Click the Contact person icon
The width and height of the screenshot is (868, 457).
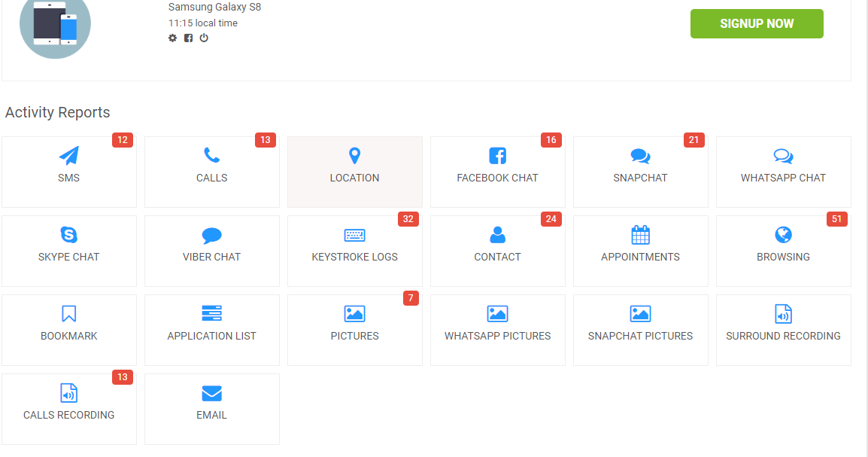tap(498, 235)
